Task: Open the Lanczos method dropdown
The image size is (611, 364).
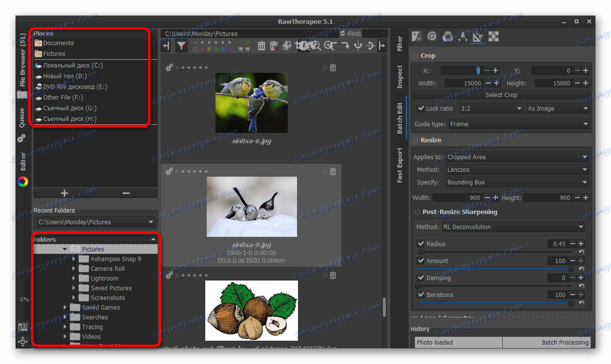Action: tap(517, 169)
